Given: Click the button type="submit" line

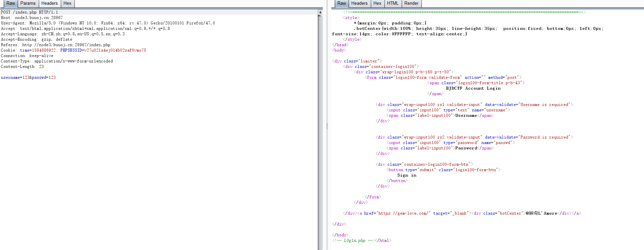Looking at the screenshot, I should tap(443, 170).
